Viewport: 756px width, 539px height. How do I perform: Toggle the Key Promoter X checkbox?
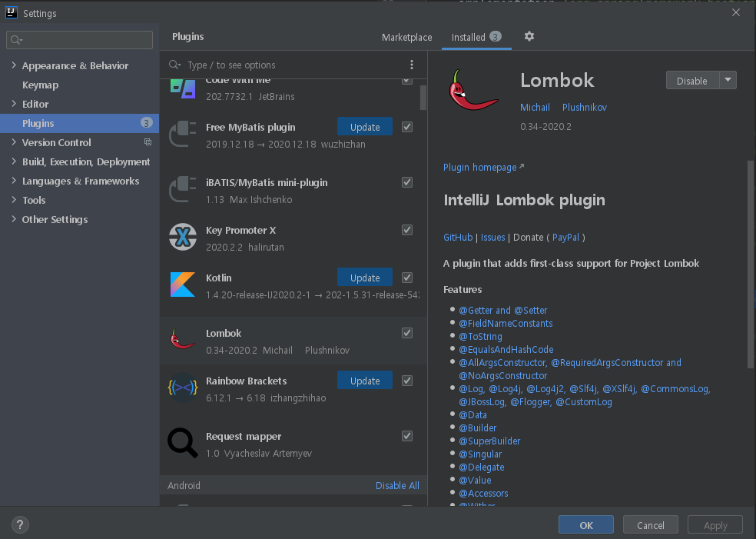point(407,230)
